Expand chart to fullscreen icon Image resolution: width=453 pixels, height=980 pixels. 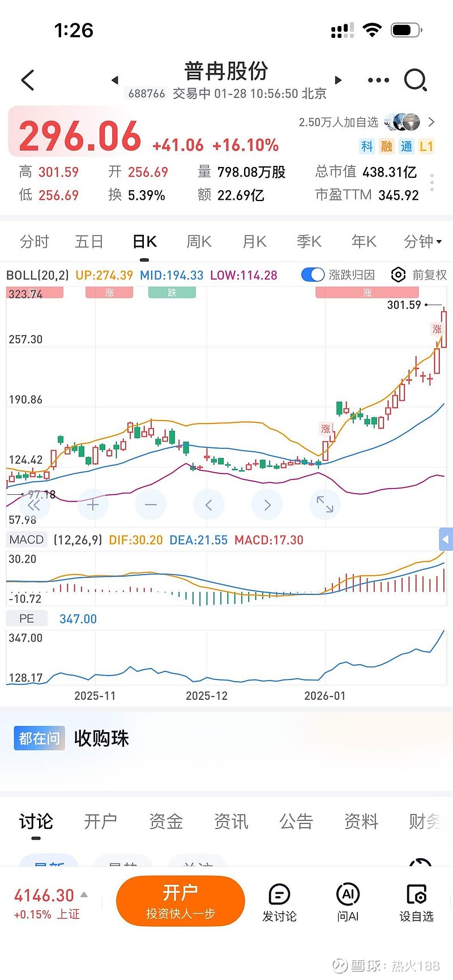coord(325,504)
